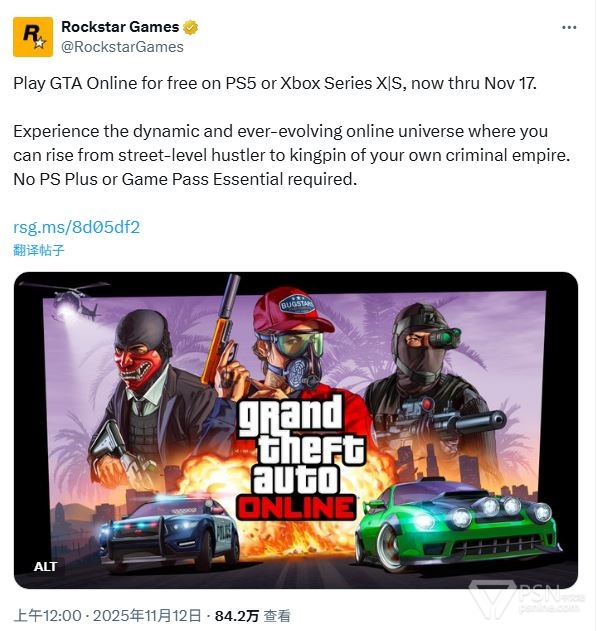
Task: Click the red Bugstars cap
Action: coord(293,311)
